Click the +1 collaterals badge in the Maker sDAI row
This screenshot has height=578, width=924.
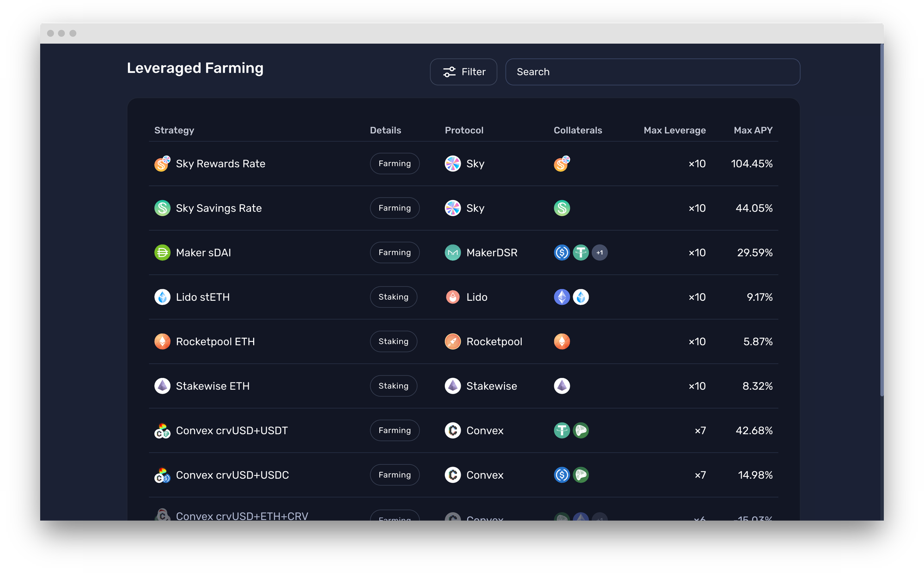[x=600, y=253]
